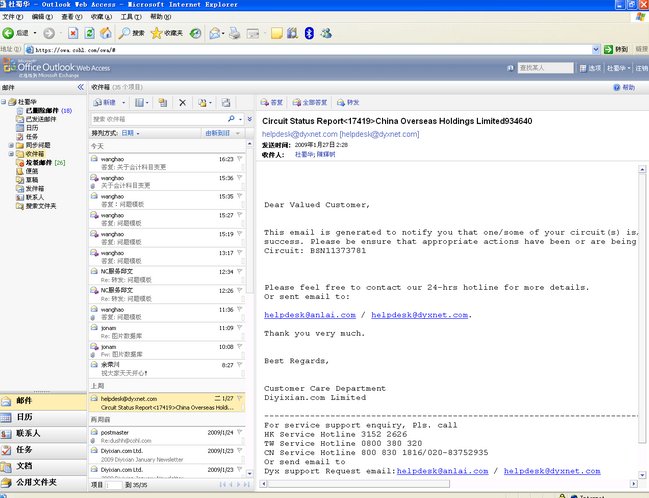Viewport: 649px width, 498px height.
Task: Expand the 同步问题 folder tree node
Action: click(11, 145)
